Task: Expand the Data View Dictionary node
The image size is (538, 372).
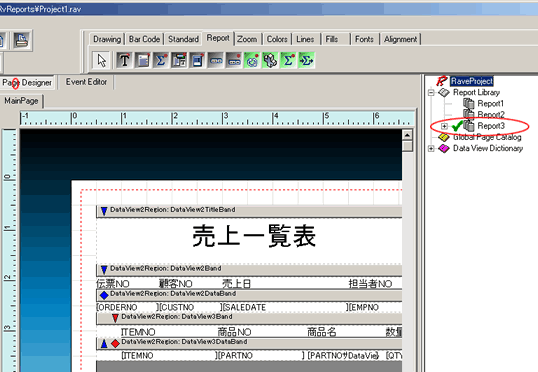Action: pos(431,148)
